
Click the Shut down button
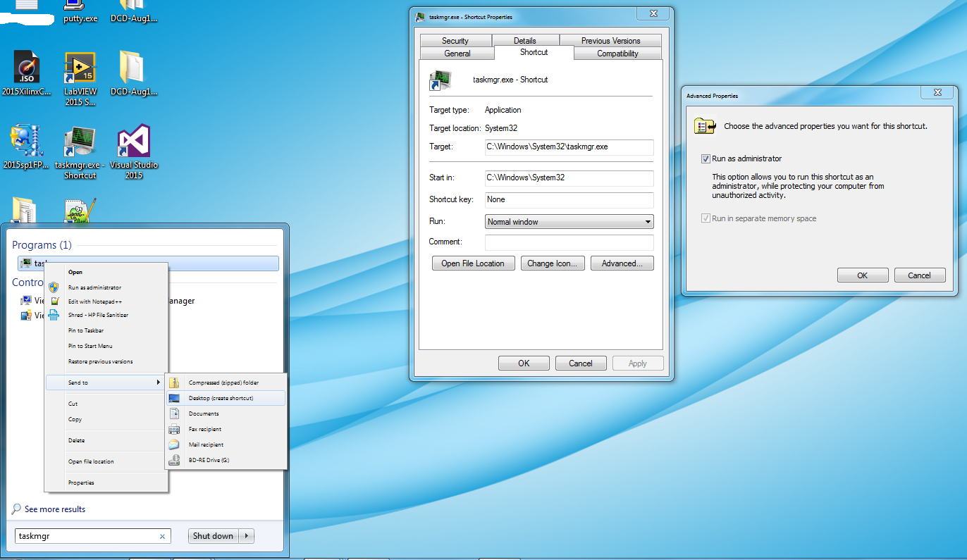coord(214,536)
